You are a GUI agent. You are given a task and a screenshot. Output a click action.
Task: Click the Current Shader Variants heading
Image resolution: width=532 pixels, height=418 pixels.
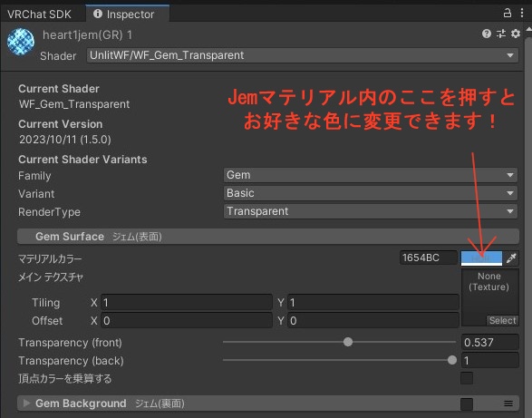tap(82, 160)
